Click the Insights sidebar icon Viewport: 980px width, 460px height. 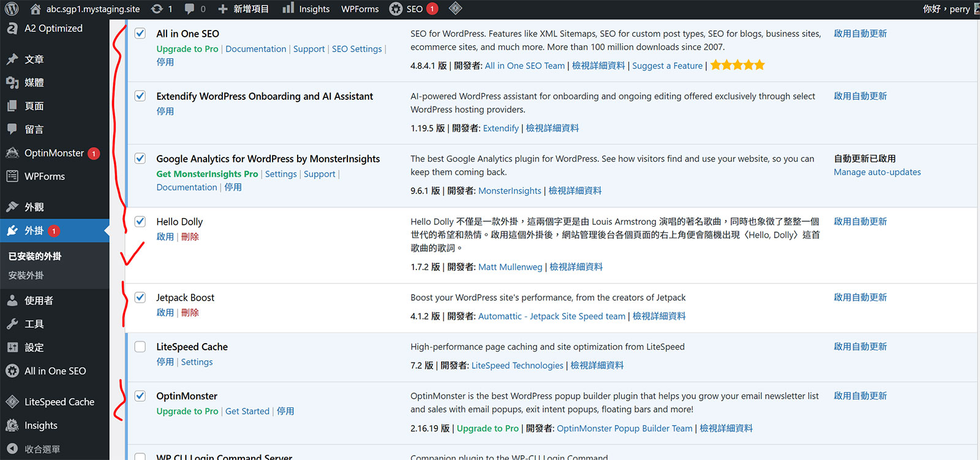tap(12, 425)
